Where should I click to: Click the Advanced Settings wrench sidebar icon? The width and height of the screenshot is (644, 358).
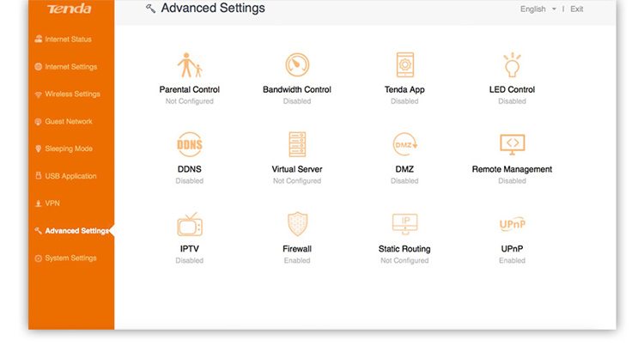38,231
